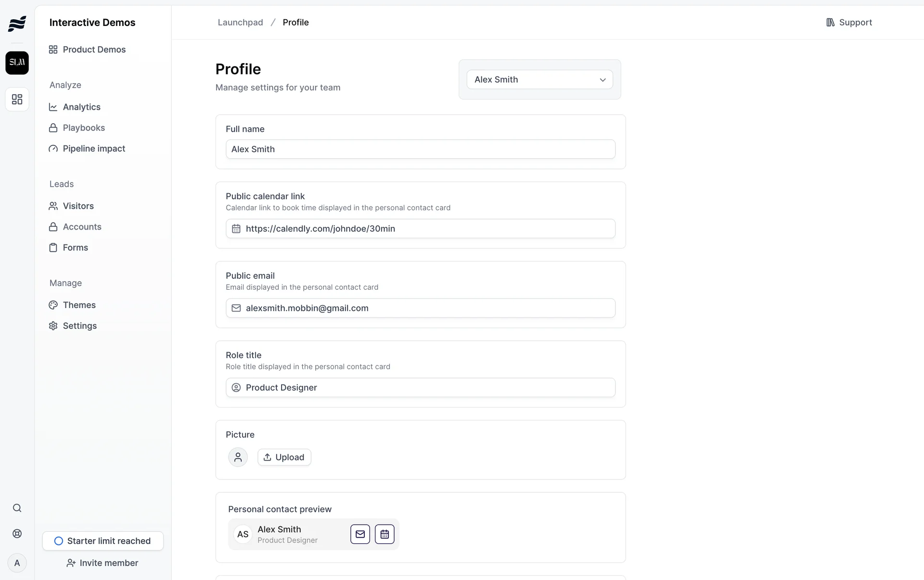The width and height of the screenshot is (924, 580).
Task: Open Visitors under Leads
Action: click(x=78, y=206)
